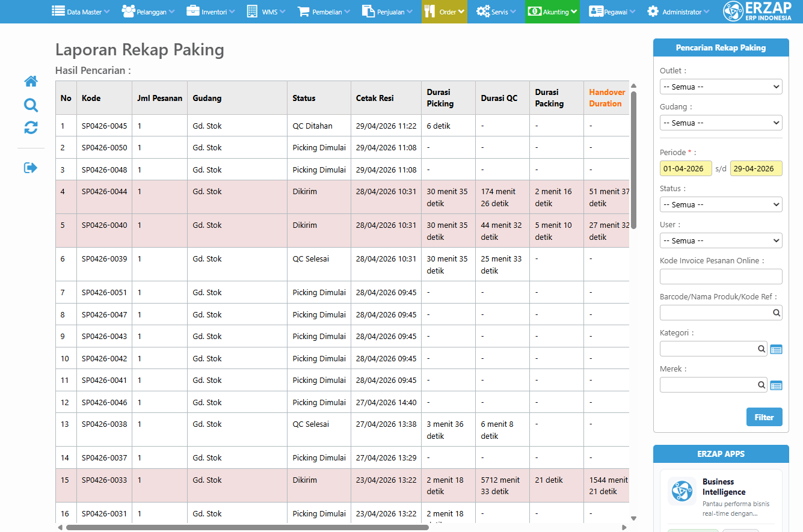Open the Order menu
The height and width of the screenshot is (532, 803).
coord(445,11)
